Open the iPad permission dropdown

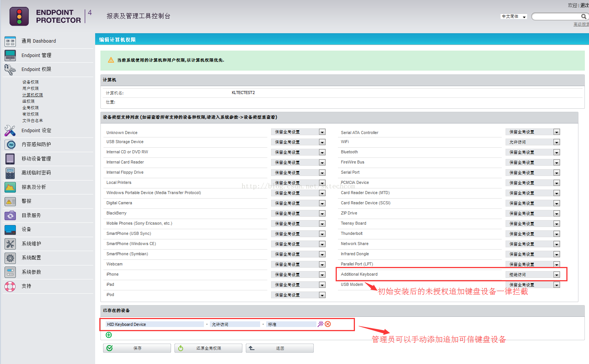click(x=298, y=285)
